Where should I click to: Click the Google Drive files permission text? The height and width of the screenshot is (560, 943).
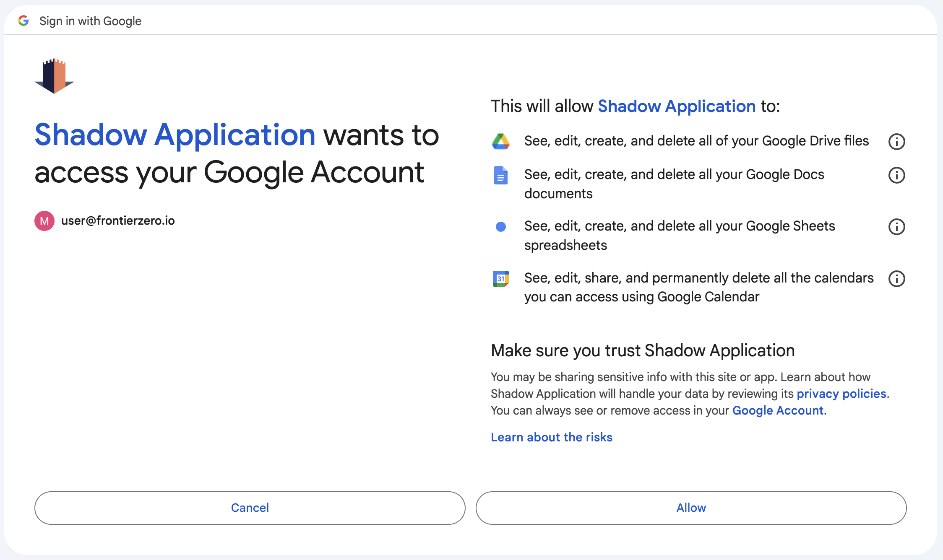(696, 141)
